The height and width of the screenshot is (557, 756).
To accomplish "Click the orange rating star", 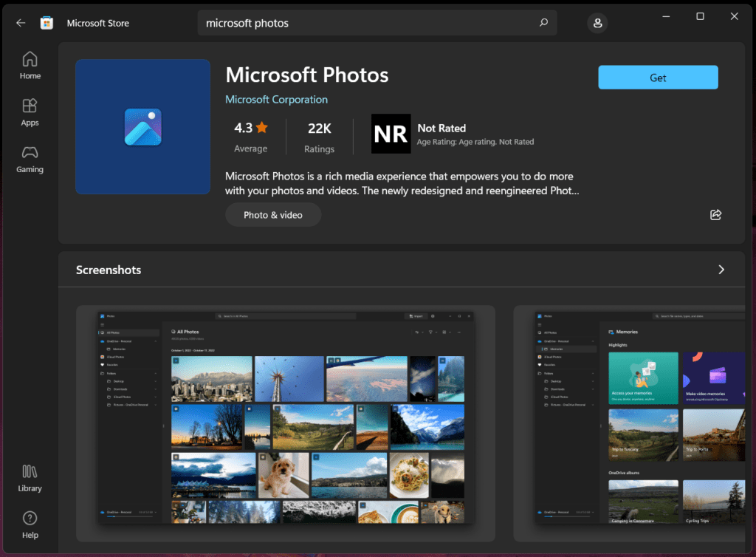I will tap(262, 127).
